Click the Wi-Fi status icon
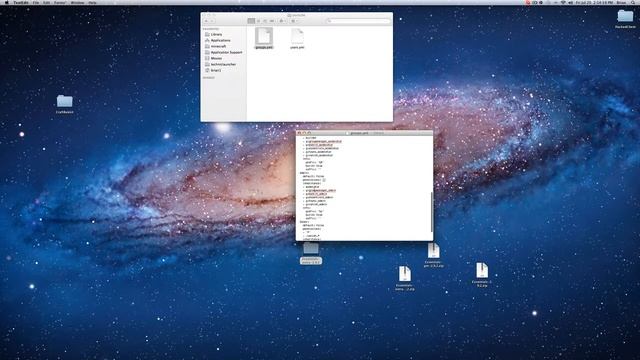The width and height of the screenshot is (640, 360). 563,2
